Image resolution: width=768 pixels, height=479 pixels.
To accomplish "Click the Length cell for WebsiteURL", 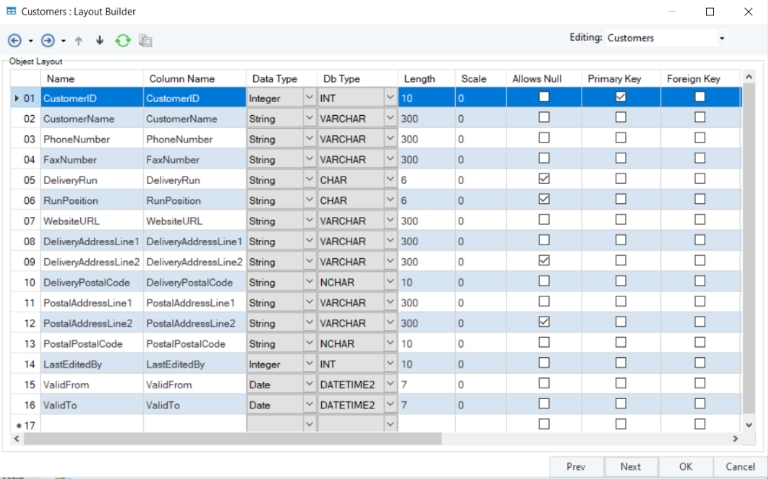I will [x=425, y=220].
